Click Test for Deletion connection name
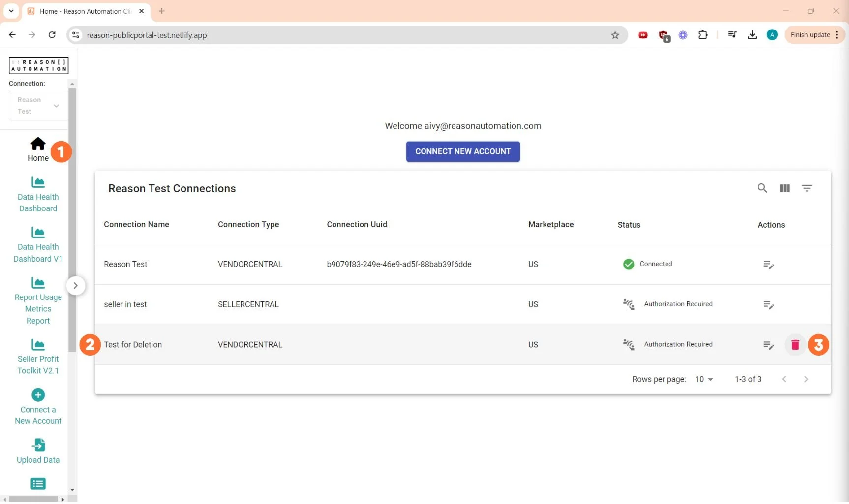Image resolution: width=849 pixels, height=504 pixels. (133, 345)
